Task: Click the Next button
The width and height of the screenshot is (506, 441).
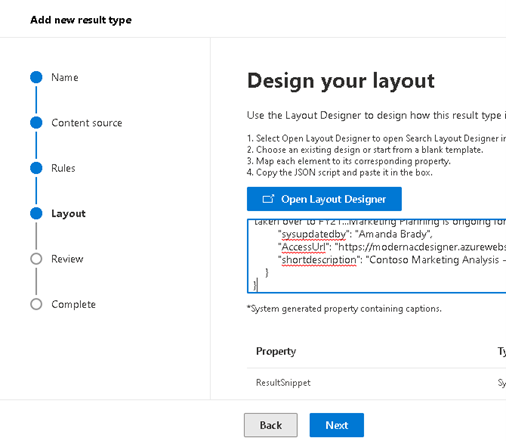Action: (337, 425)
